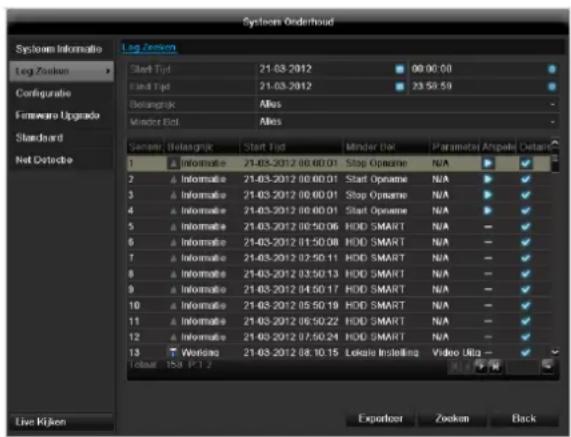Click the Zoeken button
The width and height of the screenshot is (571, 437).
[452, 418]
